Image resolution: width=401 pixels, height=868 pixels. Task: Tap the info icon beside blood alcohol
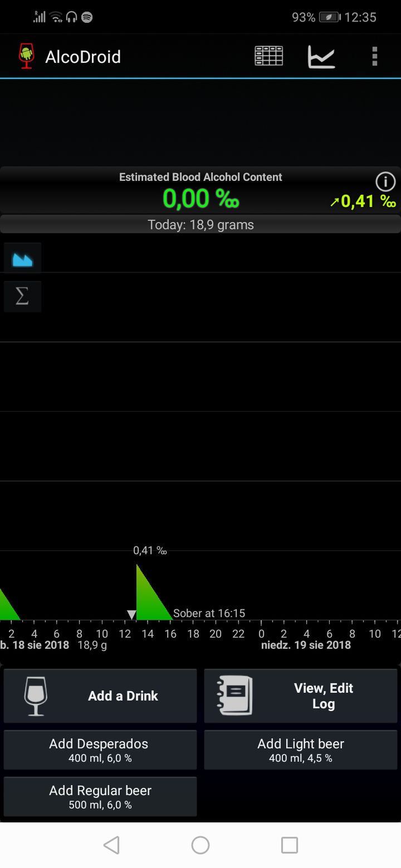tap(385, 182)
